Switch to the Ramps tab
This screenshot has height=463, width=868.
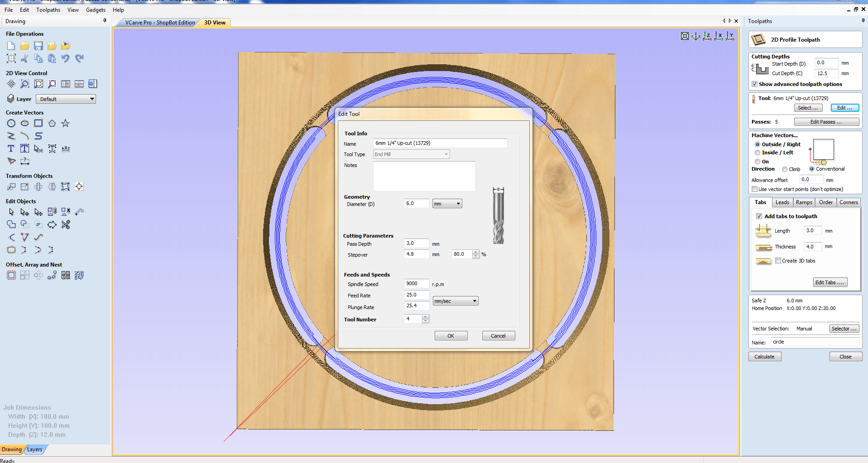[804, 202]
